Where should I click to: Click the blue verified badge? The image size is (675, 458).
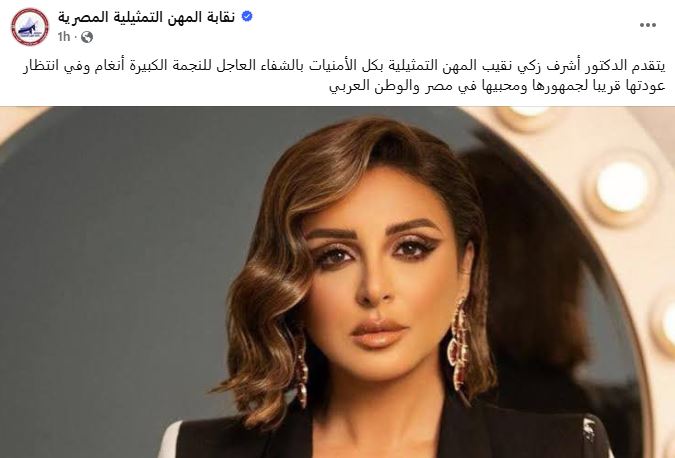click(247, 17)
